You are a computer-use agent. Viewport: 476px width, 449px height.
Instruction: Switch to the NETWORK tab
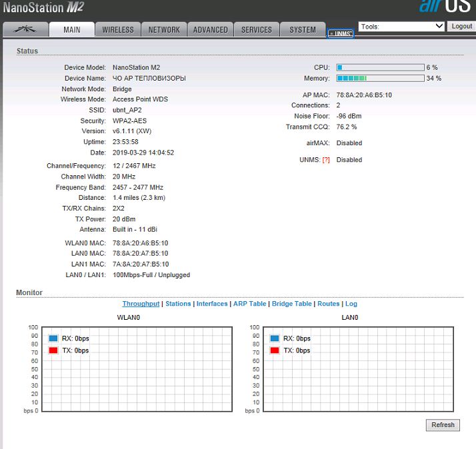164,29
